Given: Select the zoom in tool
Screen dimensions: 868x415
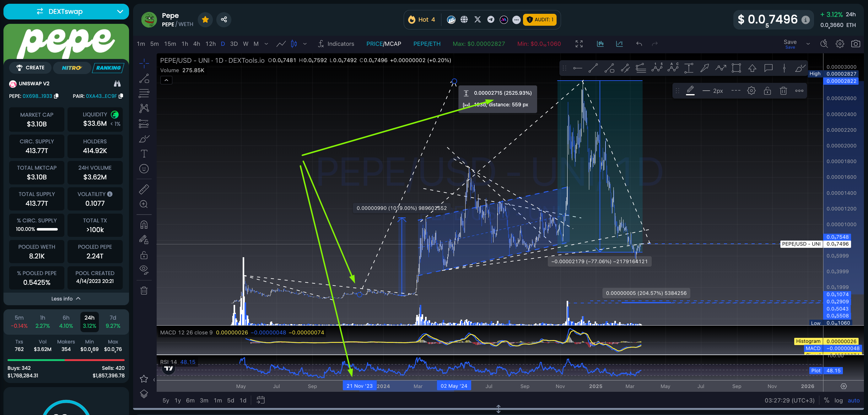Looking at the screenshot, I should 144,204.
